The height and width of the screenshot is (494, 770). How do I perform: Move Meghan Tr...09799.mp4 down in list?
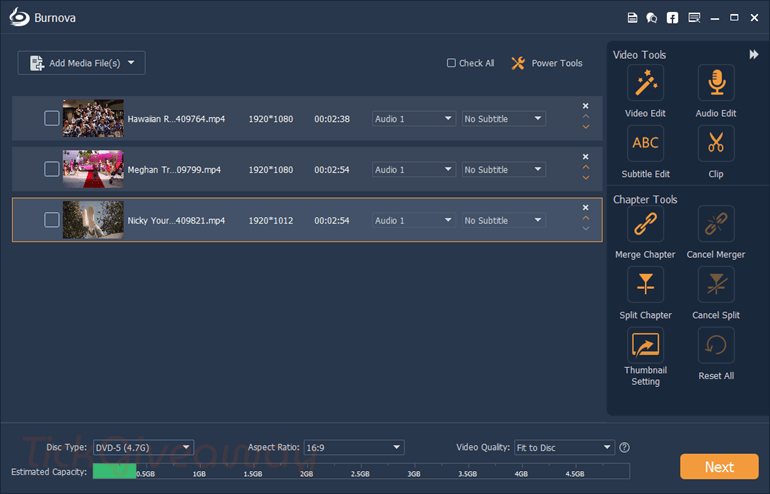(x=586, y=178)
